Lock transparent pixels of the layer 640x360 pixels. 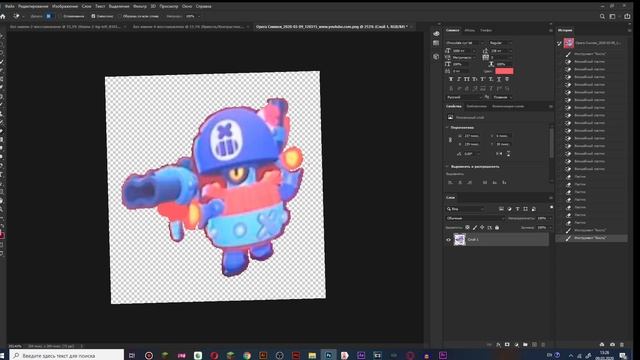click(467, 227)
